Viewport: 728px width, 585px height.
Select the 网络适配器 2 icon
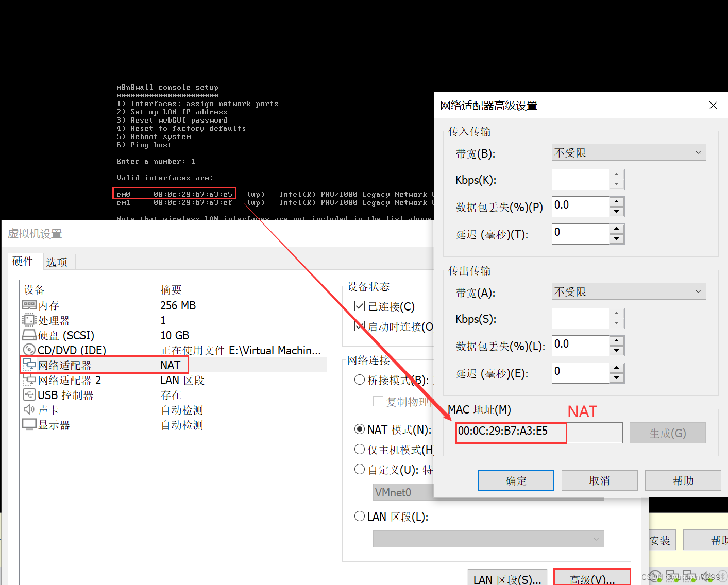coord(29,380)
